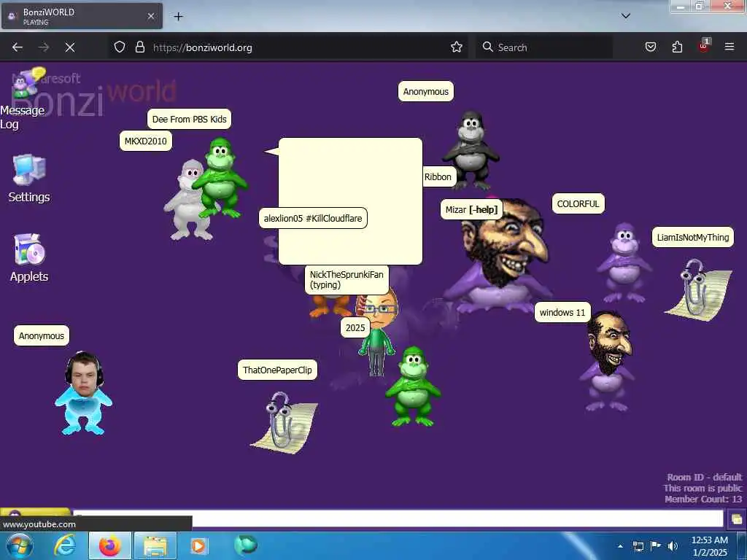Close the BonziWORLD tab

point(150,16)
